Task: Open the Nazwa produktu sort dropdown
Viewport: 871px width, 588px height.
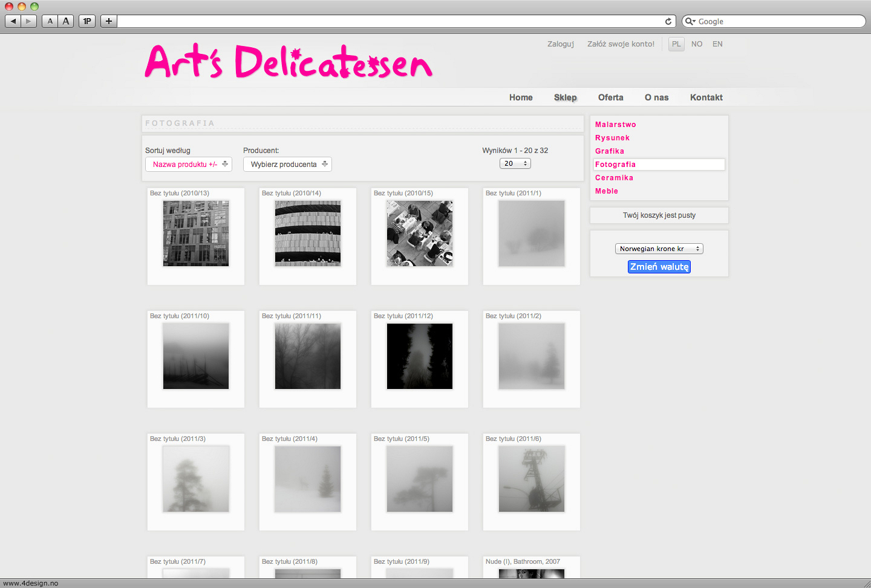Action: (x=189, y=164)
